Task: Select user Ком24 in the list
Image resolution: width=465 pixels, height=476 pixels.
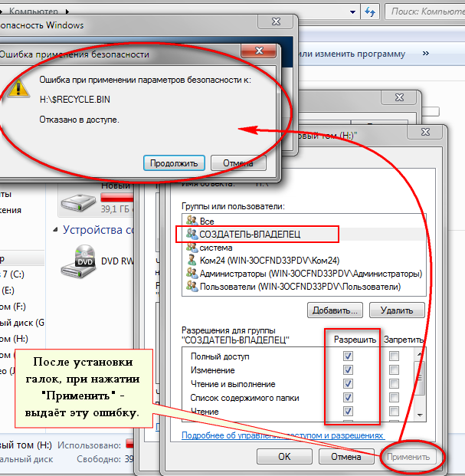Action: pyautogui.click(x=304, y=261)
